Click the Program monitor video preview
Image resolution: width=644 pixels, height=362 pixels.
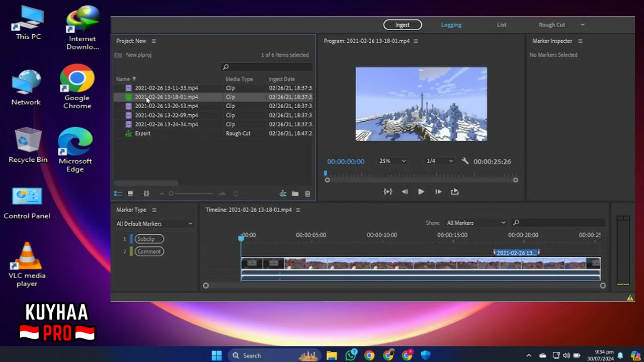tap(421, 104)
